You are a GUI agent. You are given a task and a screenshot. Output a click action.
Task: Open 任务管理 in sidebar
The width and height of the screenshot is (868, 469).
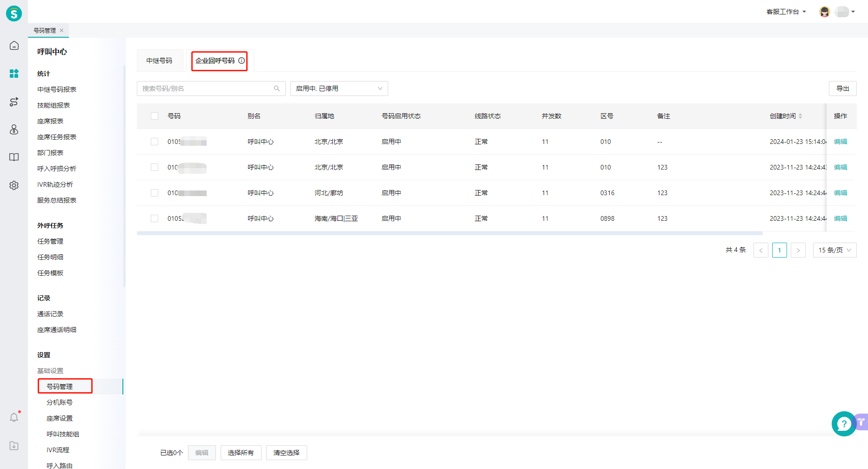(50, 241)
